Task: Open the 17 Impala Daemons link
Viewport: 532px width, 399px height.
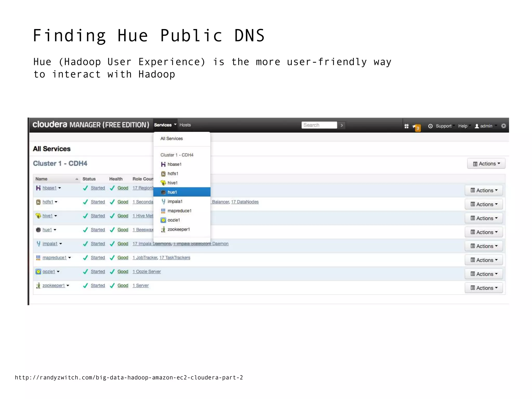Action: 152,244
